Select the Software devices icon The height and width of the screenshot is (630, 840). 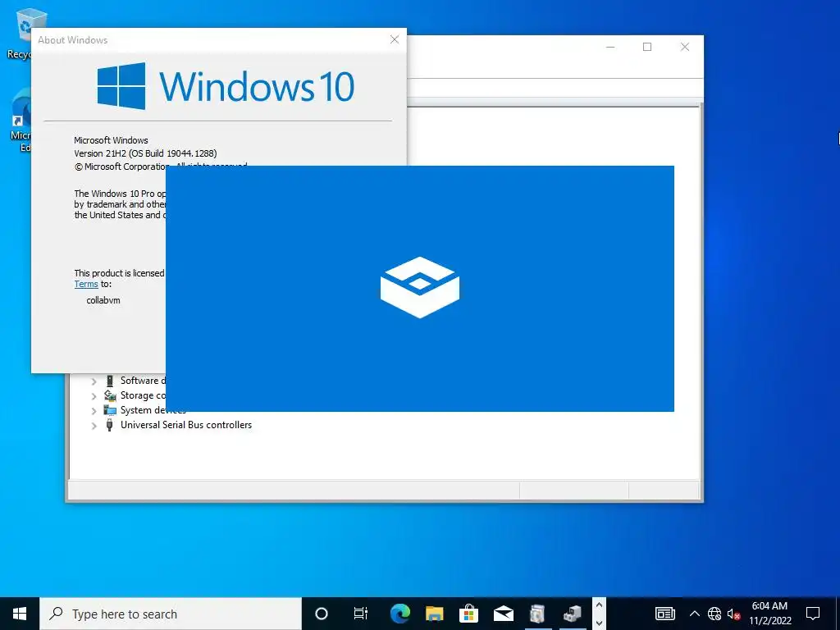[110, 381]
